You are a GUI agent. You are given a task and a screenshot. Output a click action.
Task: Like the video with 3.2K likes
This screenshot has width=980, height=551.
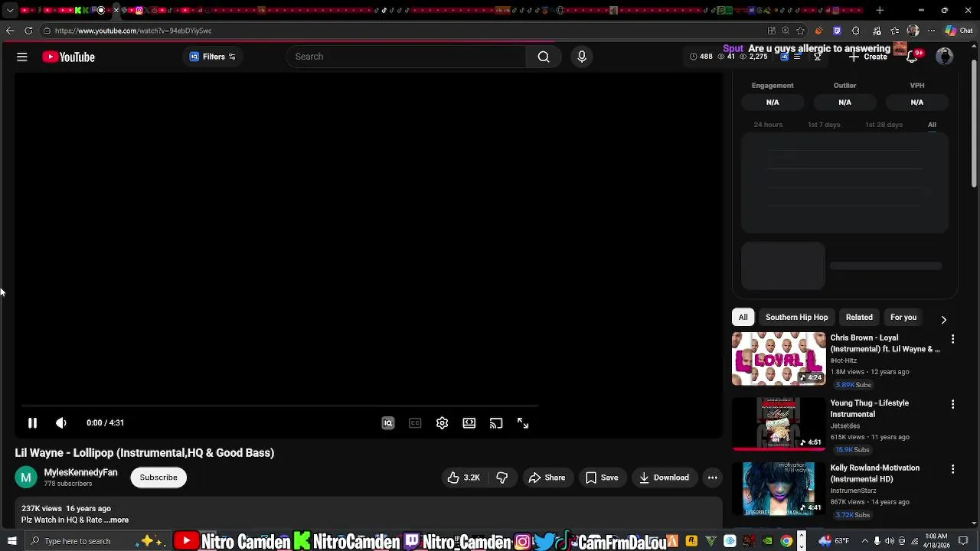click(463, 478)
